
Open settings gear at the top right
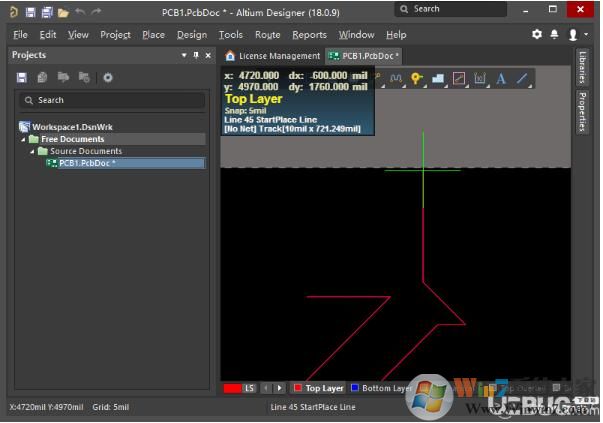537,34
